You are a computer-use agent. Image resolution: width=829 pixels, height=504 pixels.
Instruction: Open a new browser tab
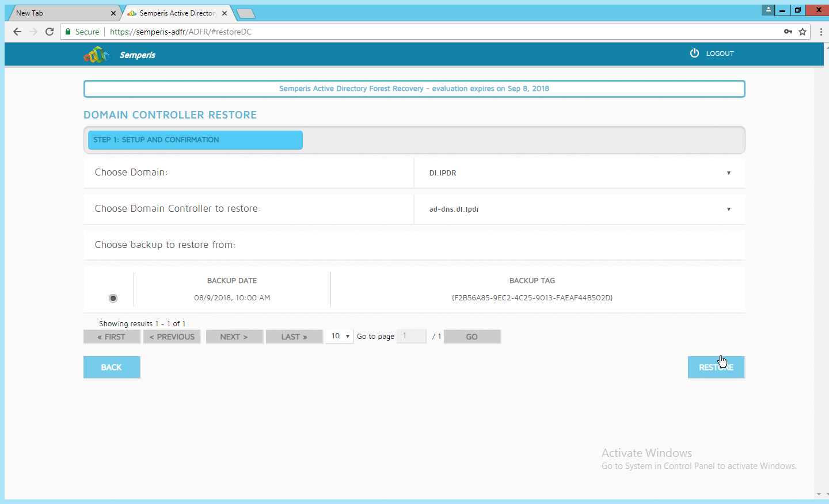pos(246,14)
